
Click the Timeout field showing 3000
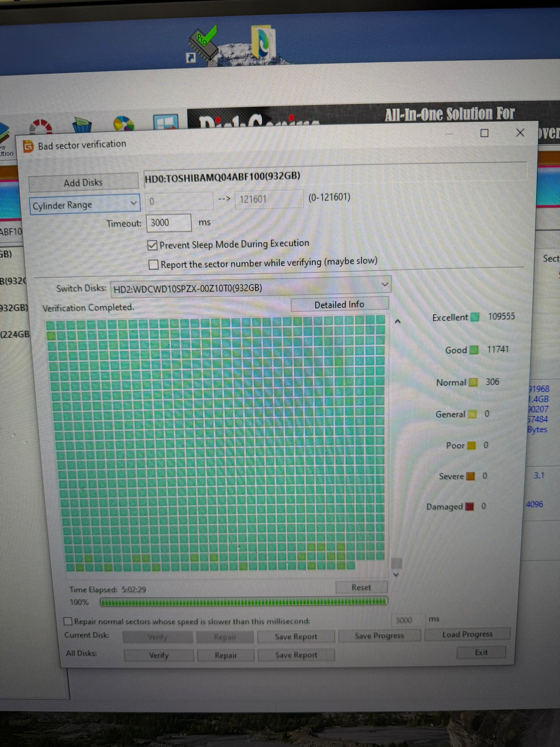pyautogui.click(x=168, y=223)
